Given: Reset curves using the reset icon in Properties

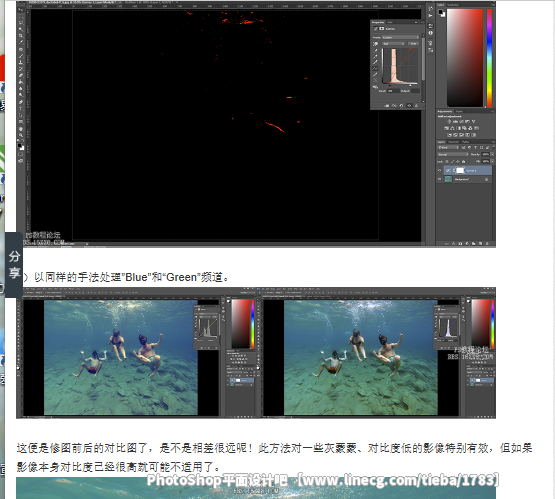Looking at the screenshot, I should point(401,105).
